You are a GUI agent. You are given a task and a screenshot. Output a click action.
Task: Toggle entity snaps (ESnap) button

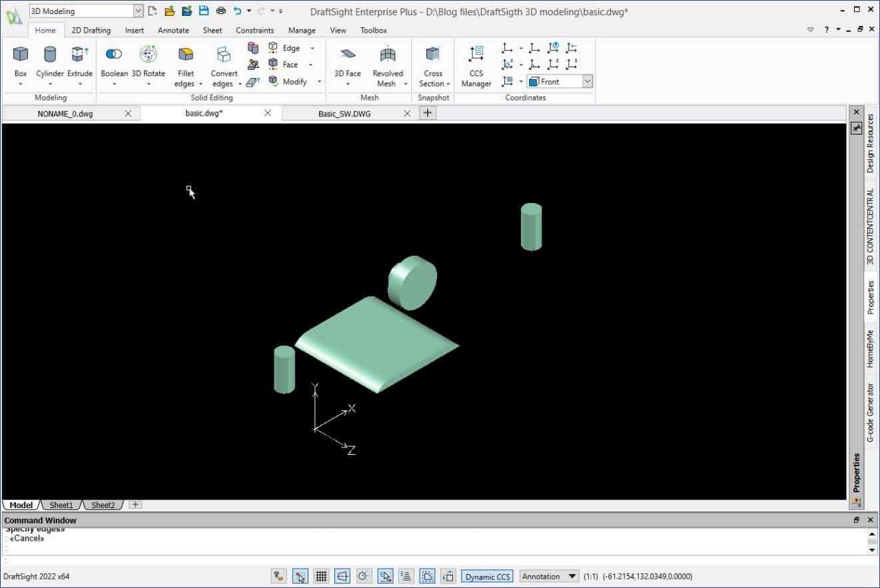tap(385, 576)
